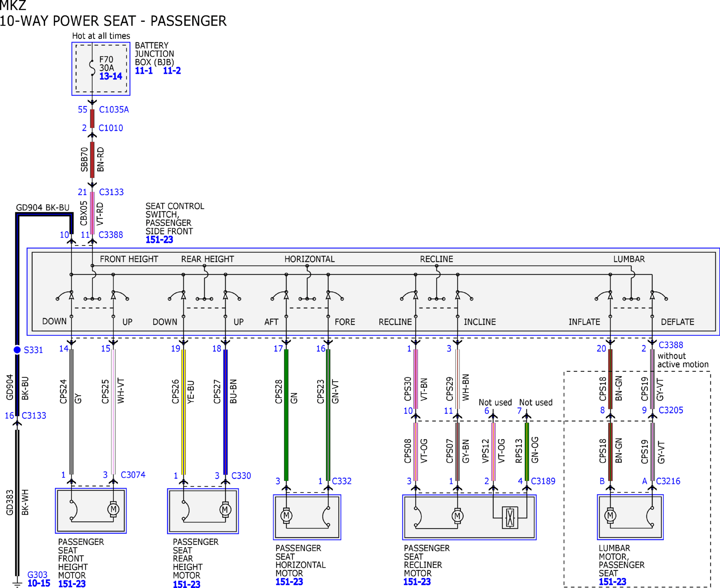Screen dimensions: 720x588
Task: Click the Passenger Seat Horizontal Motor box
Action: point(307,517)
